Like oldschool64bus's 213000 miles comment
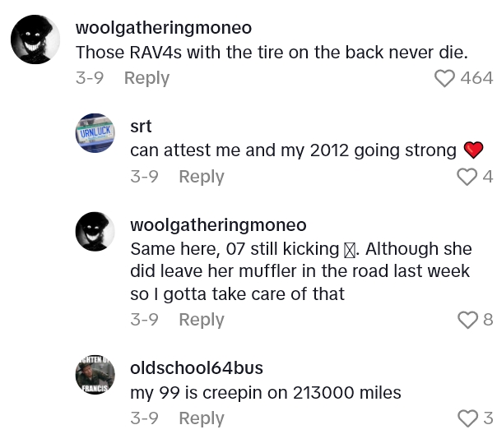This screenshot has height=448, width=497. tap(467, 418)
